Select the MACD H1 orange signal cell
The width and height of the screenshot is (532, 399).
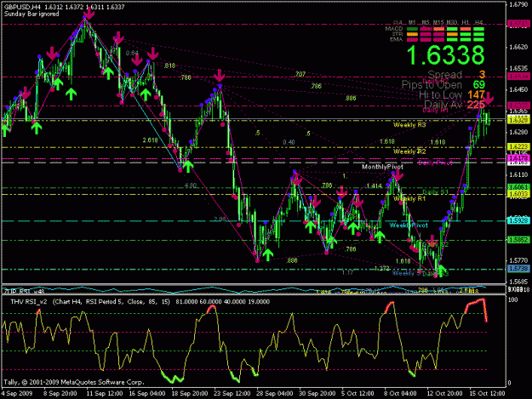click(465, 29)
